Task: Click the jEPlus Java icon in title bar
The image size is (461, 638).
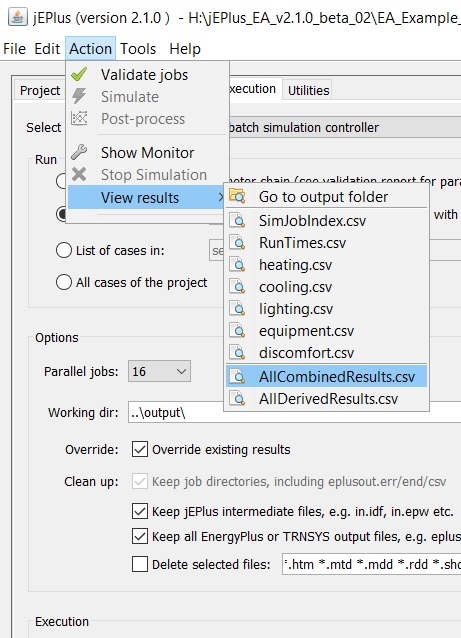Action: pos(17,17)
